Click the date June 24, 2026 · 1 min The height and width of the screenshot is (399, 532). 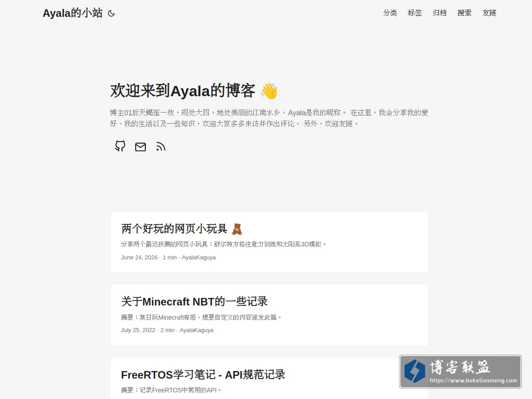click(x=149, y=257)
